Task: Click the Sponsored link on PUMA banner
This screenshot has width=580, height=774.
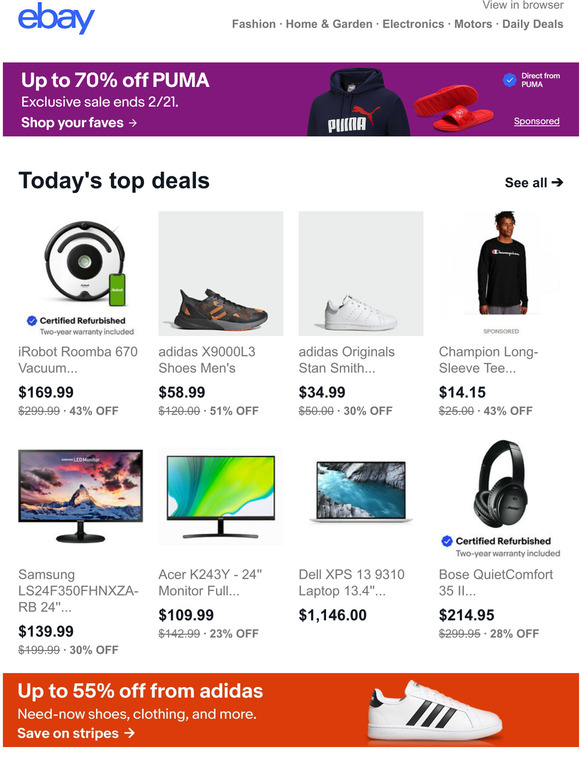Action: point(537,121)
